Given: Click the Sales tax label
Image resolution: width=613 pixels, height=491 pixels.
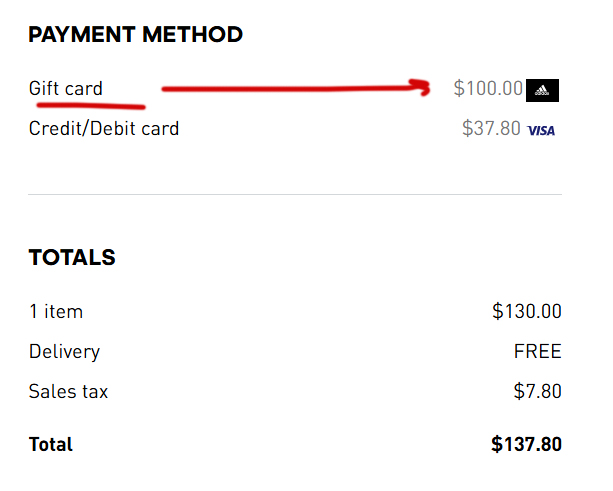Looking at the screenshot, I should coord(68,392).
